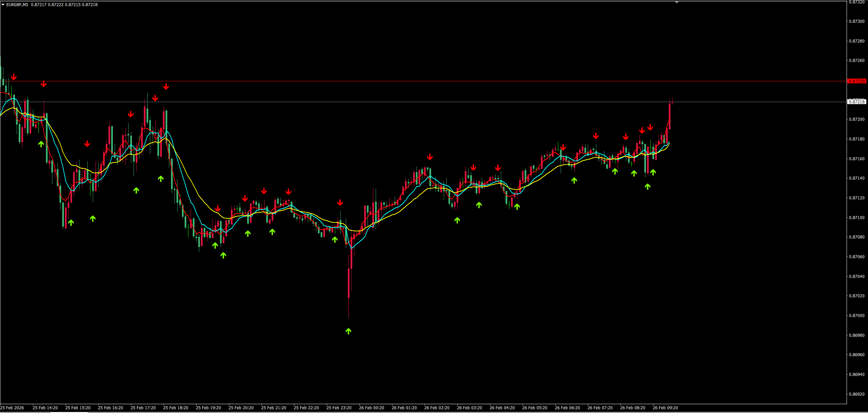Click the red down arrow just before the spike candle
The width and height of the screenshot is (868, 413).
pyautogui.click(x=340, y=203)
